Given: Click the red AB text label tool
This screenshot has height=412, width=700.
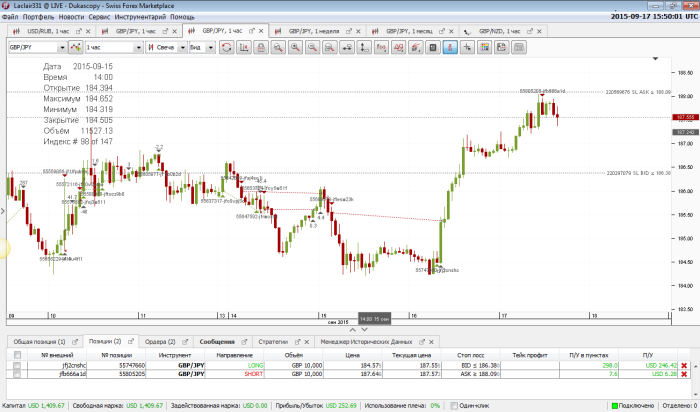Looking at the screenshot, I should coord(398,47).
